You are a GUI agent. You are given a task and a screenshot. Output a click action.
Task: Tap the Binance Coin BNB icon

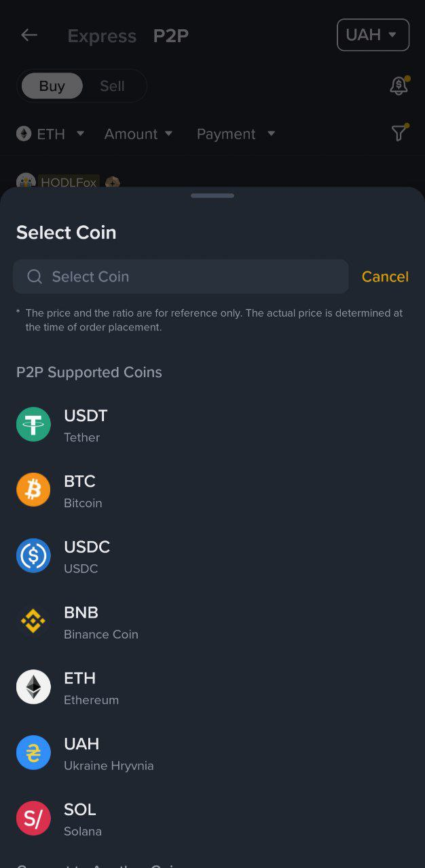pos(33,622)
